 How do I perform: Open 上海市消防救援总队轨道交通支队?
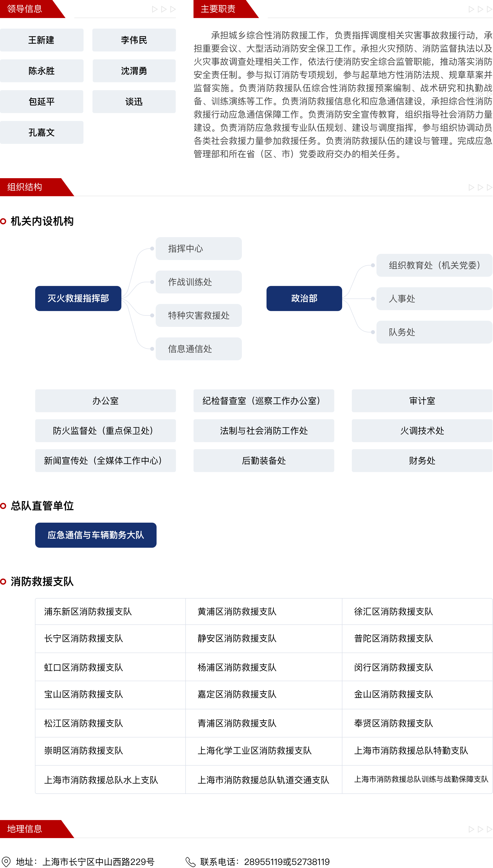(264, 780)
